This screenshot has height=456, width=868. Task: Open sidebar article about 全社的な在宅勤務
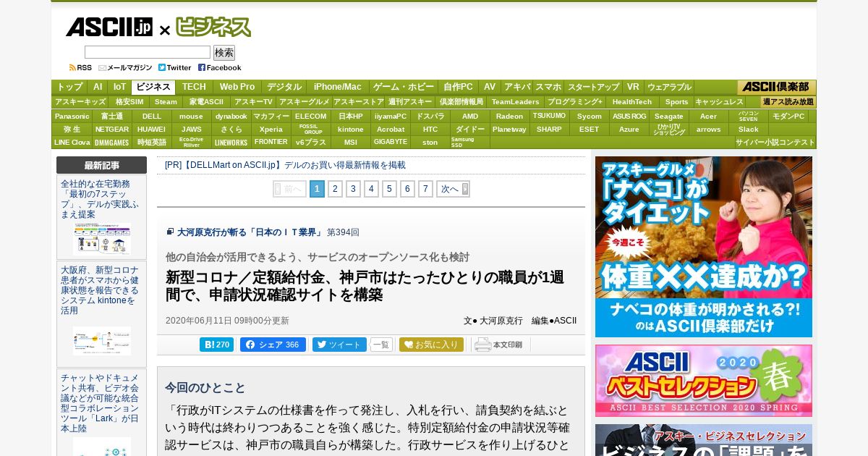(x=100, y=199)
